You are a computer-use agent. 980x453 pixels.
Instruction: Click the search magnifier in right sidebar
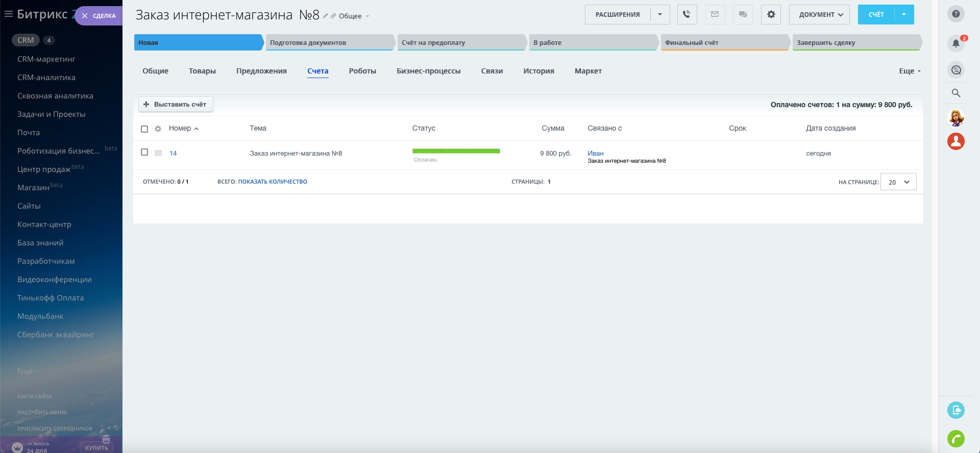[956, 93]
